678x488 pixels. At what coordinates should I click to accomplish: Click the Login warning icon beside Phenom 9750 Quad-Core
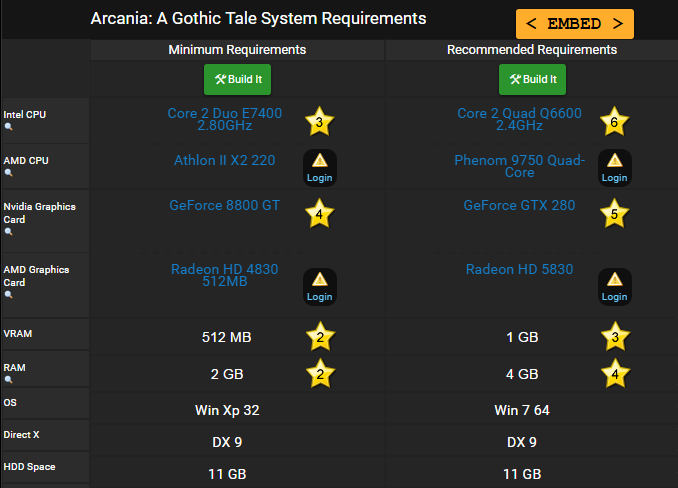tap(614, 167)
